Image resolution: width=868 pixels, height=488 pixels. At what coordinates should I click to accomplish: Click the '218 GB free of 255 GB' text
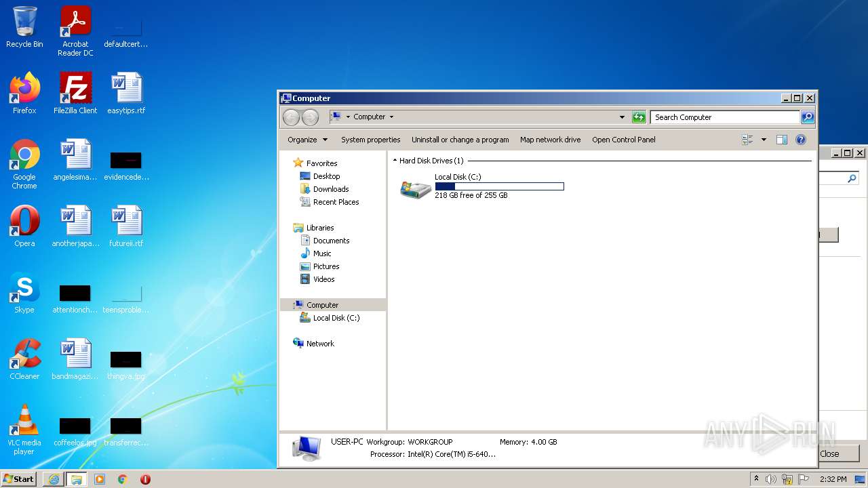point(471,195)
